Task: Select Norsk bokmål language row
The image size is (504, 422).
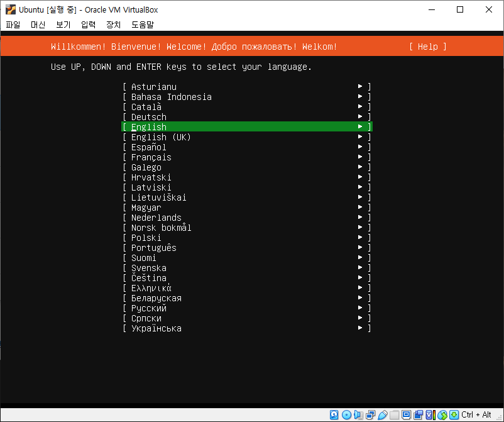Action: coord(247,228)
